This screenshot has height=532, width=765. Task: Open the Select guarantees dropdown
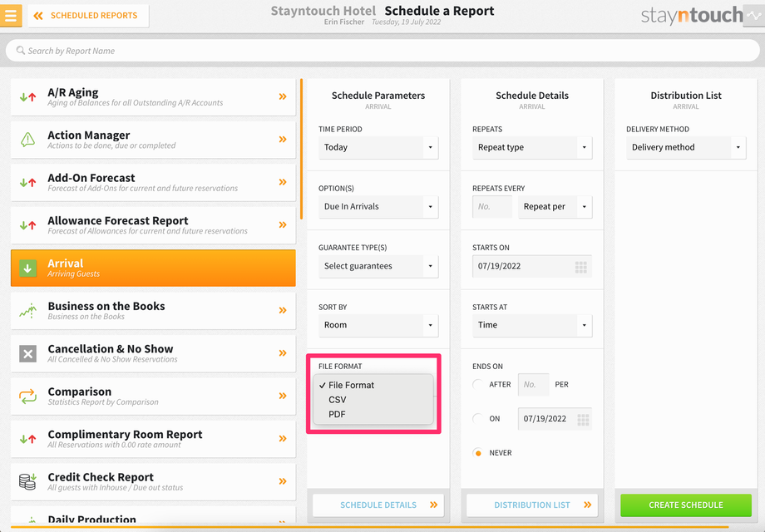point(378,266)
